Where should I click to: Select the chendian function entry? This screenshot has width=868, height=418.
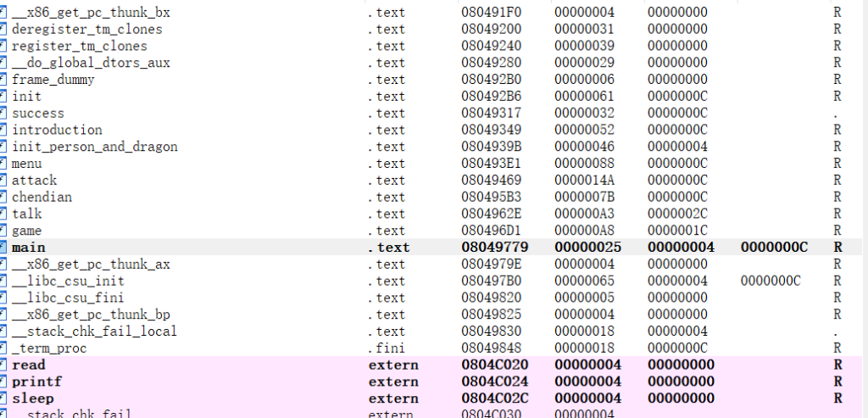pos(42,197)
